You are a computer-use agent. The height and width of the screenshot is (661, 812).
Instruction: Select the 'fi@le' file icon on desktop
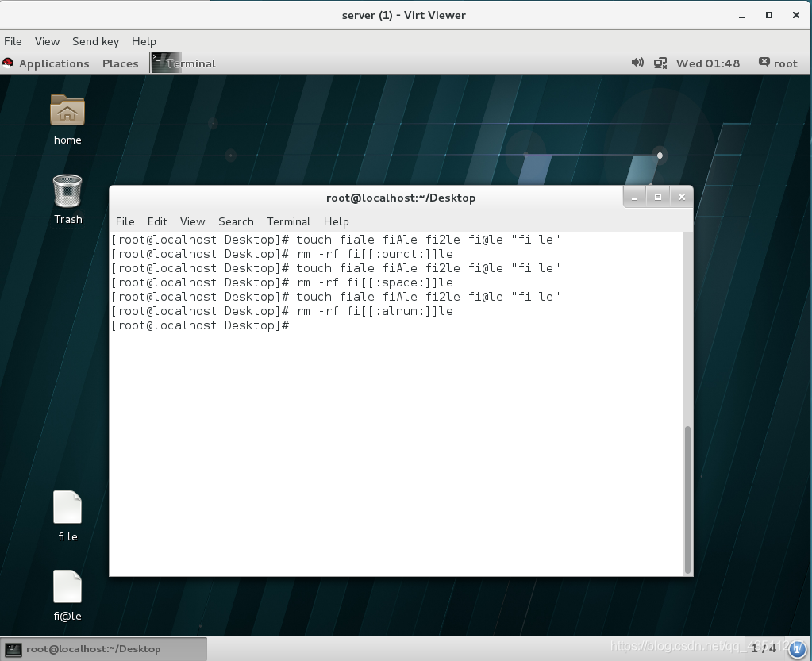[67, 586]
